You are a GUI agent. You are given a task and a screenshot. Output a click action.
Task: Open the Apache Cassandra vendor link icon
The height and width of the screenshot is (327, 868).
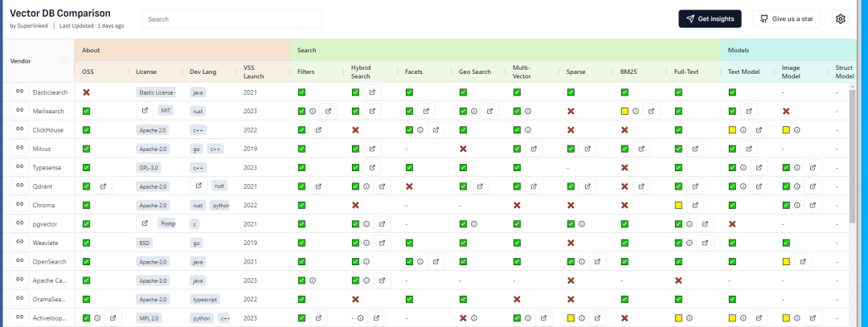[x=19, y=280]
